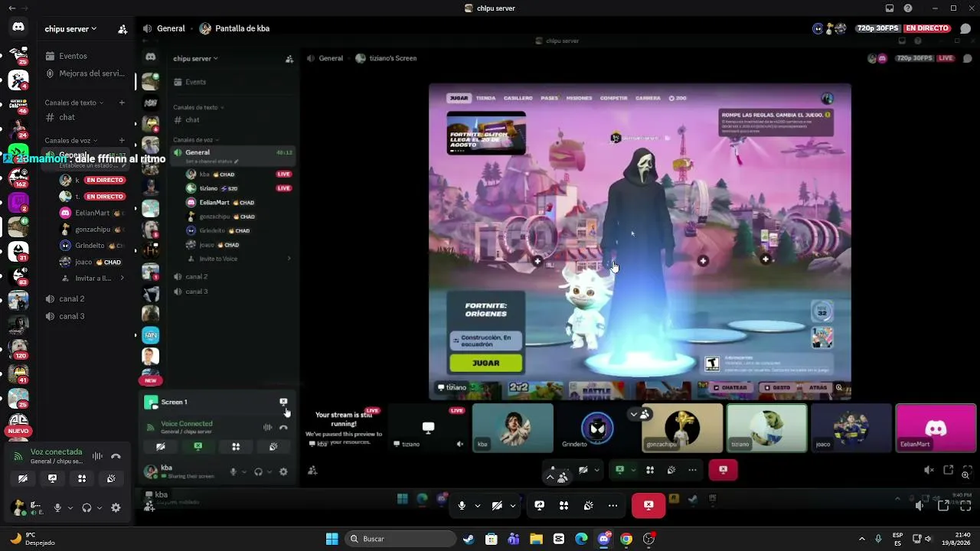The height and width of the screenshot is (551, 980).
Task: Open the CASILLERO tab in Fortnite
Action: pos(518,98)
